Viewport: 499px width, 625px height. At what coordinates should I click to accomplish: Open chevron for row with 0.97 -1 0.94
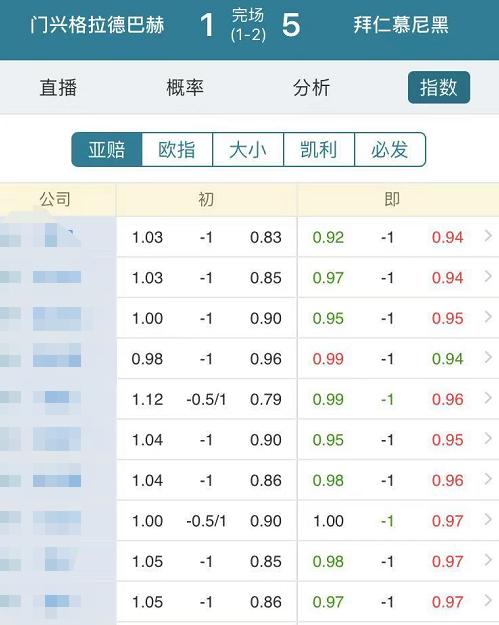point(488,276)
